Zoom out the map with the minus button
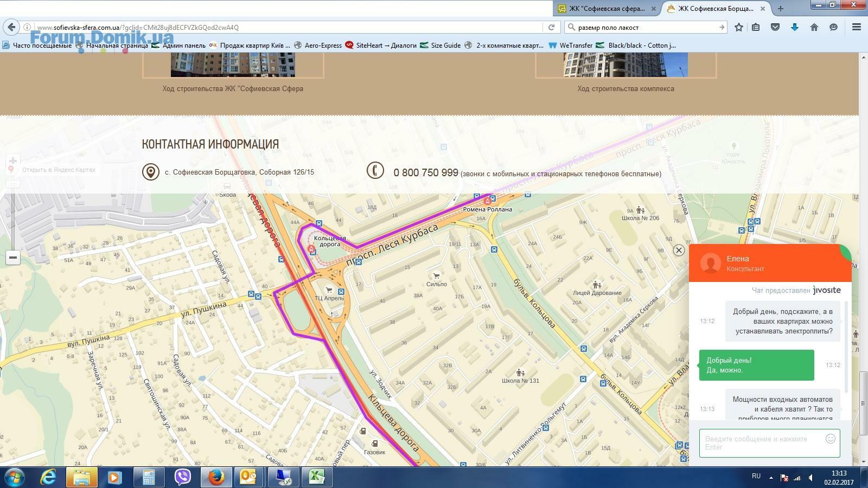This screenshot has width=868, height=488. click(x=12, y=258)
